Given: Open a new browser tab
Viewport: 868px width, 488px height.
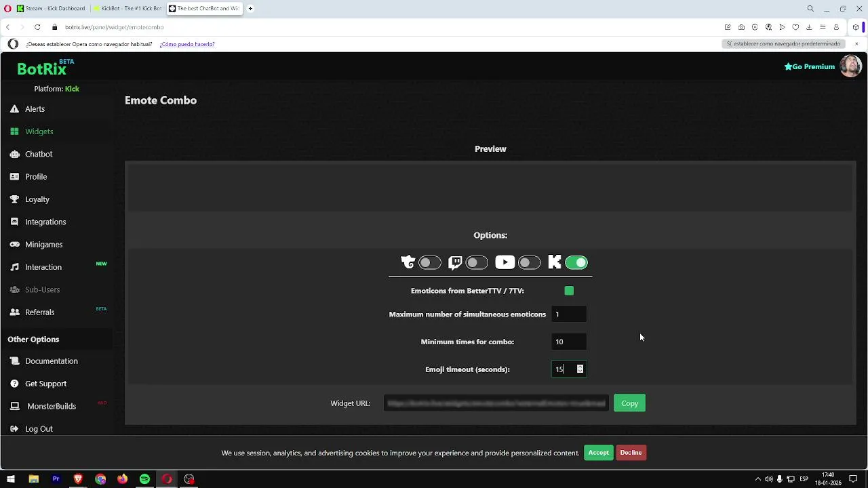Looking at the screenshot, I should coord(250,9).
